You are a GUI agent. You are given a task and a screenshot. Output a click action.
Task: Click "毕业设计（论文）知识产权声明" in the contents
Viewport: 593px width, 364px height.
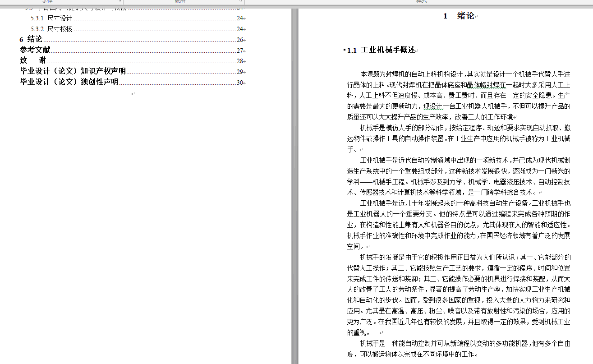132,71
